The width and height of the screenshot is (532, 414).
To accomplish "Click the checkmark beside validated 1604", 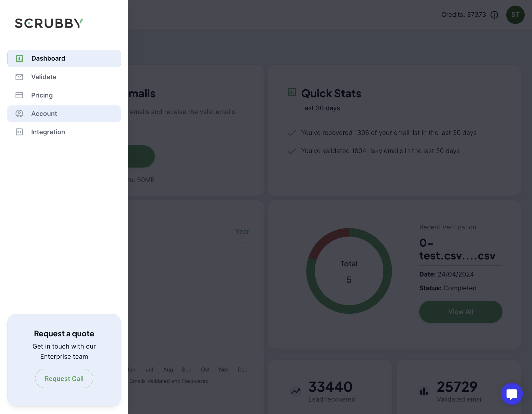I will tap(292, 151).
